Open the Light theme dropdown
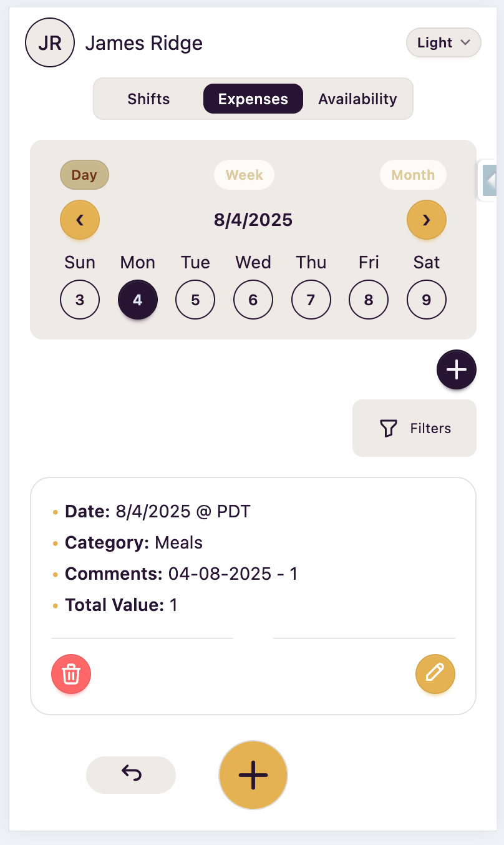Screen dimensions: 504x845 click(443, 42)
